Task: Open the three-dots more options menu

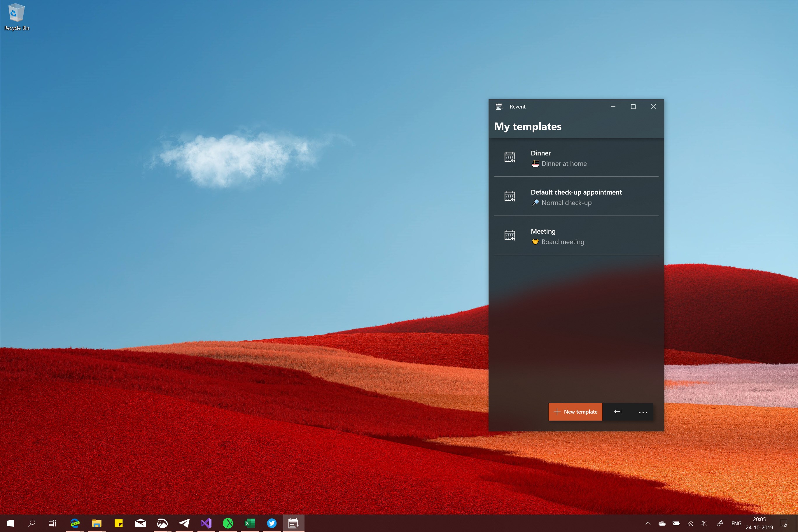Action: [x=643, y=412]
